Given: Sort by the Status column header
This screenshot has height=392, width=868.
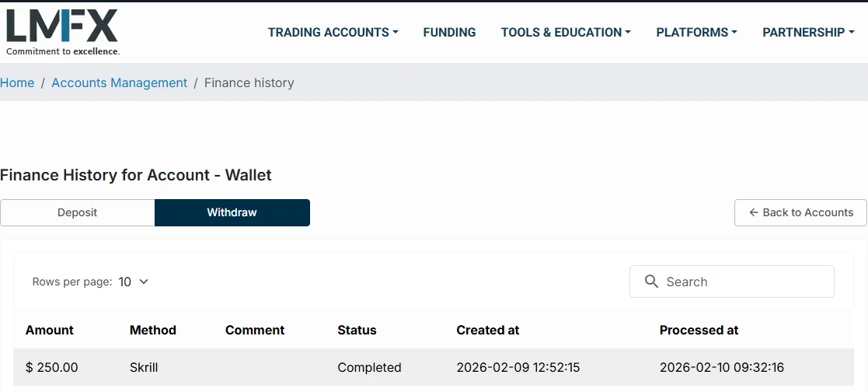Looking at the screenshot, I should tap(357, 330).
